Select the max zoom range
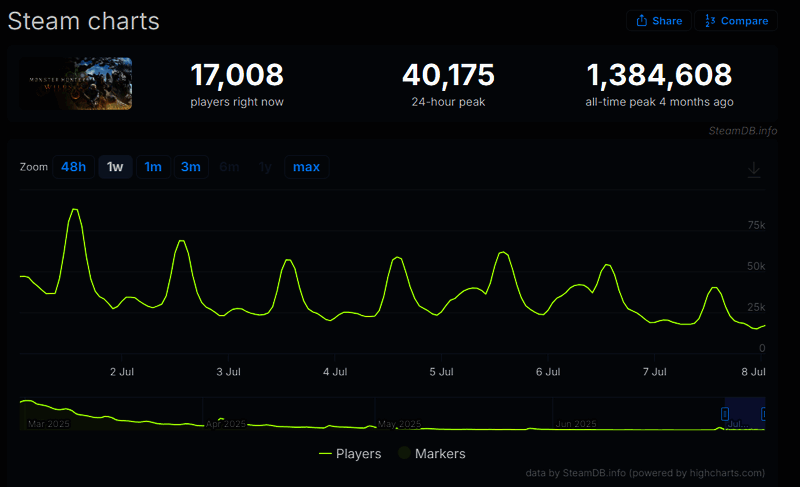800x487 pixels. point(306,167)
